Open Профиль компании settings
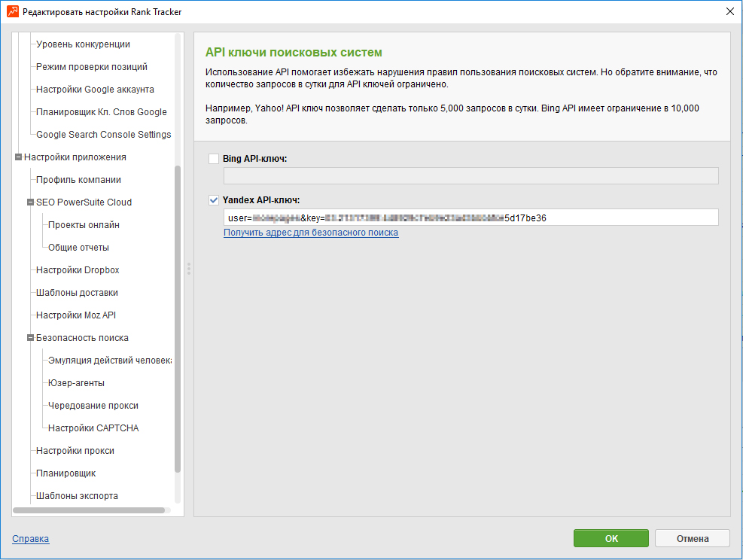 click(x=78, y=180)
